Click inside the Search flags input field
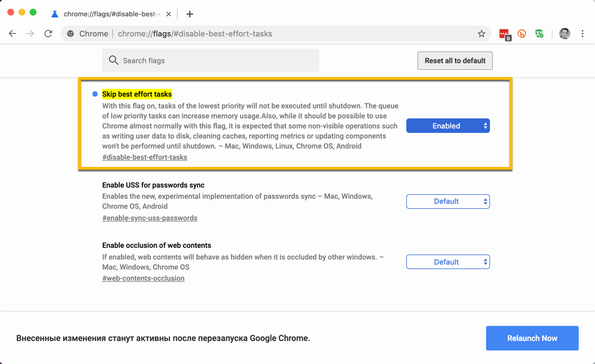Viewport: 595px width, 364px height. point(212,60)
